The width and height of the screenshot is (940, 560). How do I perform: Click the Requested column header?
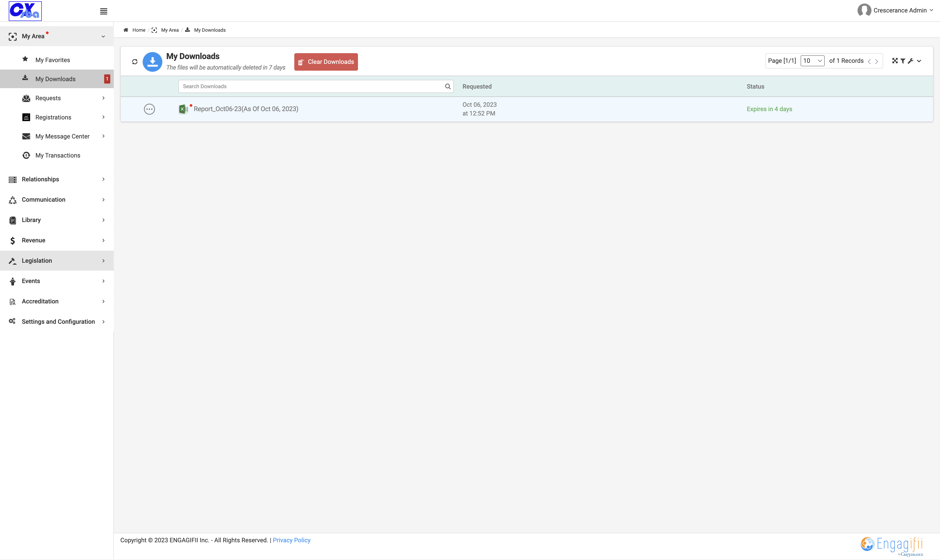click(477, 86)
